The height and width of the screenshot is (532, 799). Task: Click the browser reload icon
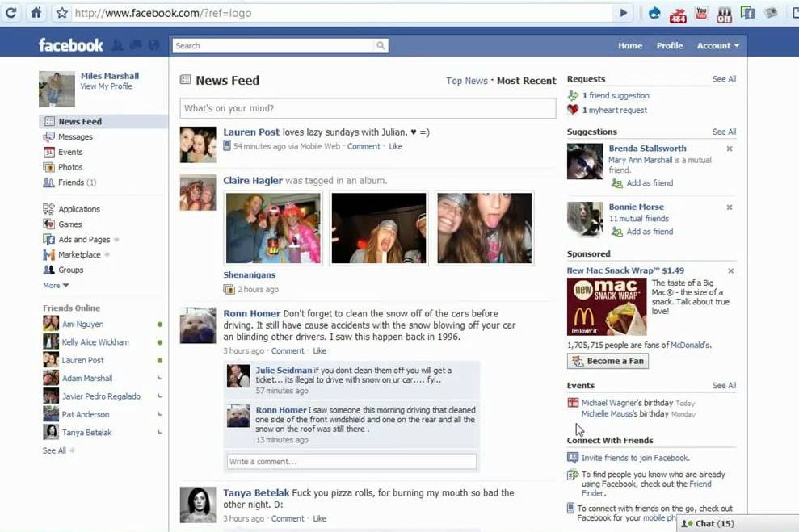(11, 12)
